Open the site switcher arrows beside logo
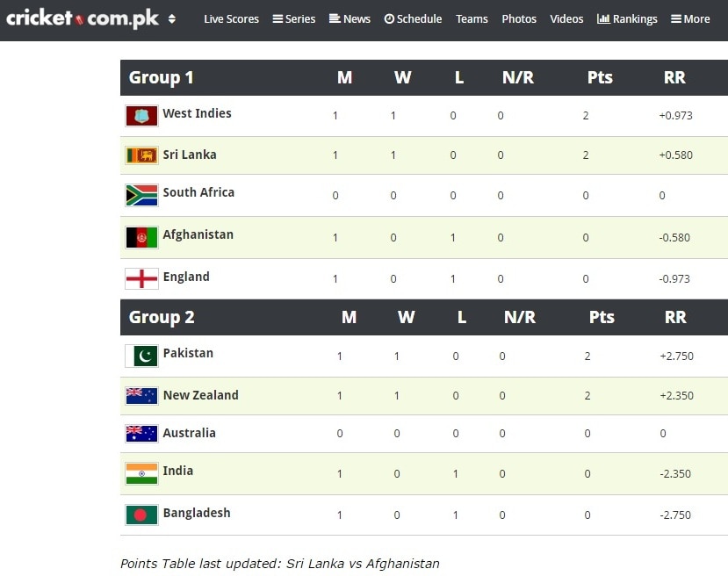This screenshot has width=728, height=576. coord(172,19)
